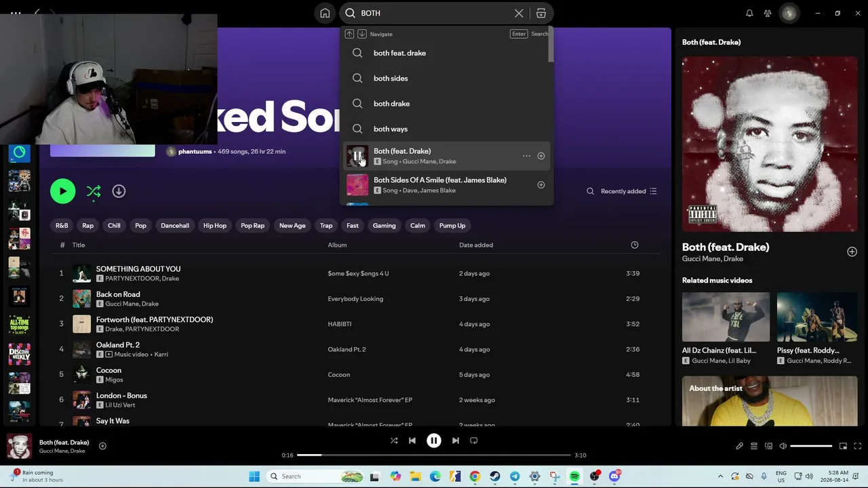This screenshot has width=868, height=488.
Task: Select the Cocoon track row title
Action: (108, 370)
